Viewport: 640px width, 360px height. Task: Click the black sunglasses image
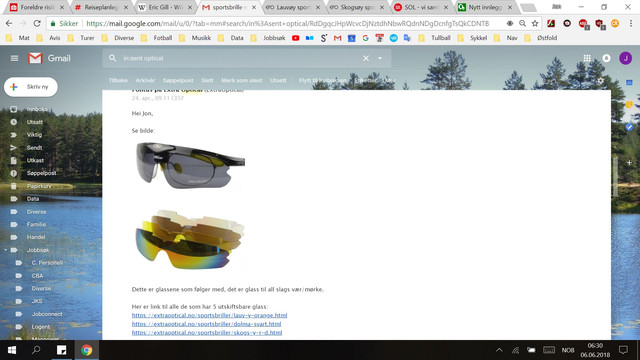[190, 165]
